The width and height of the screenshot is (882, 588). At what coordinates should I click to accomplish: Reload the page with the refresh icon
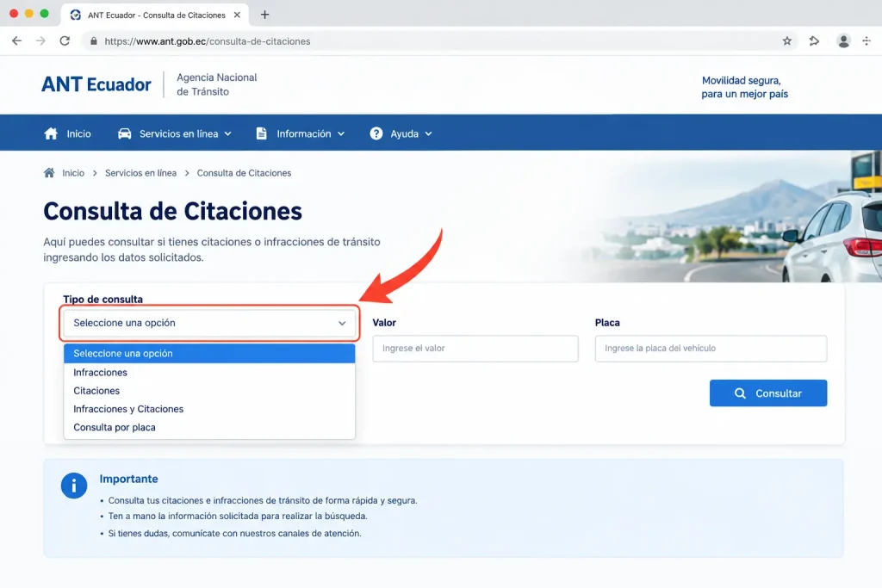tap(65, 41)
